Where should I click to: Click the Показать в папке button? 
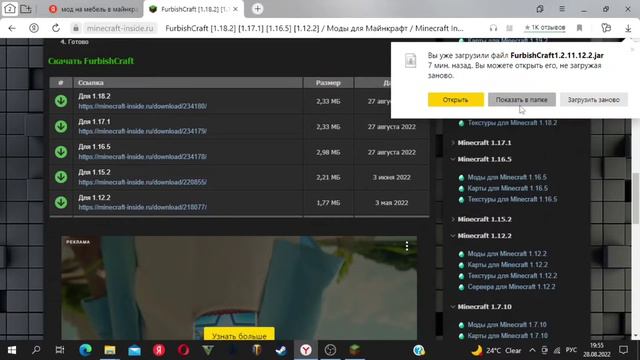[522, 100]
